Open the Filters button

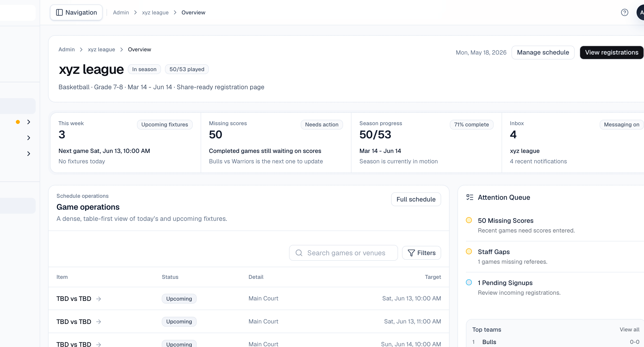click(x=422, y=253)
